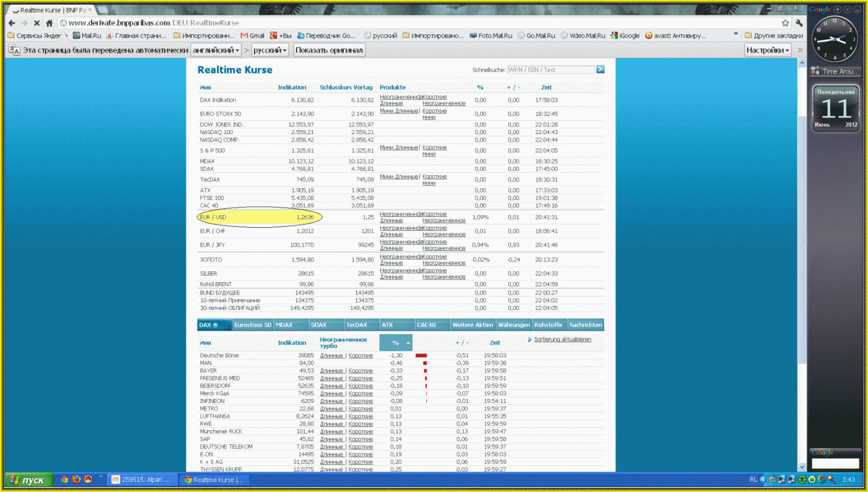The width and height of the screenshot is (868, 492).
Task: Click the Показать оригинал button
Action: click(x=329, y=50)
